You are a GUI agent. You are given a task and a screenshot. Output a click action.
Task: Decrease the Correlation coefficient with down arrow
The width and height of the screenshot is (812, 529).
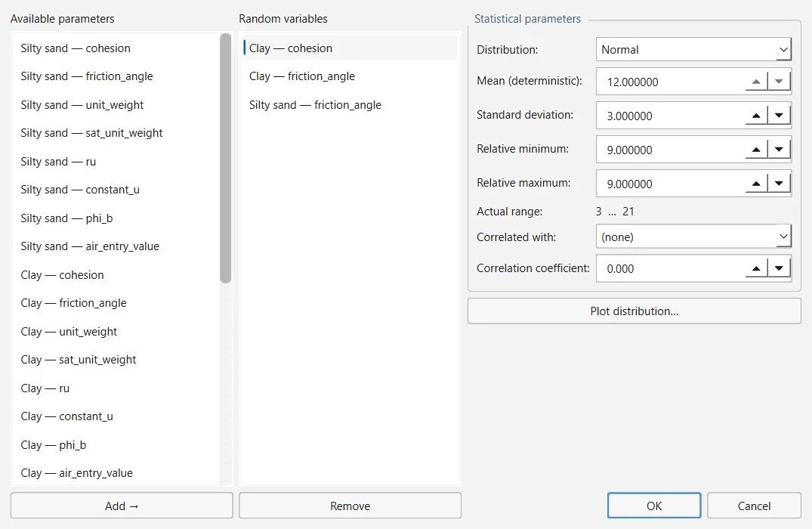(x=779, y=268)
